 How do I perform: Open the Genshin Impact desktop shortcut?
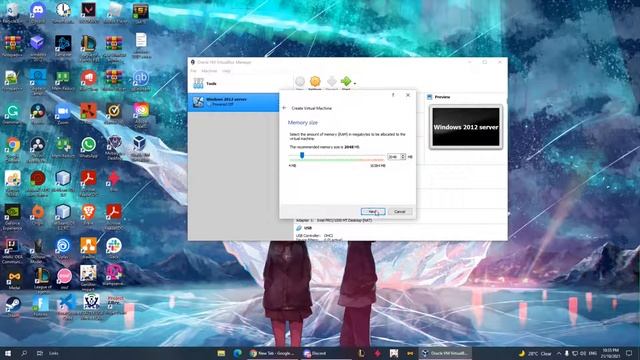(x=88, y=278)
